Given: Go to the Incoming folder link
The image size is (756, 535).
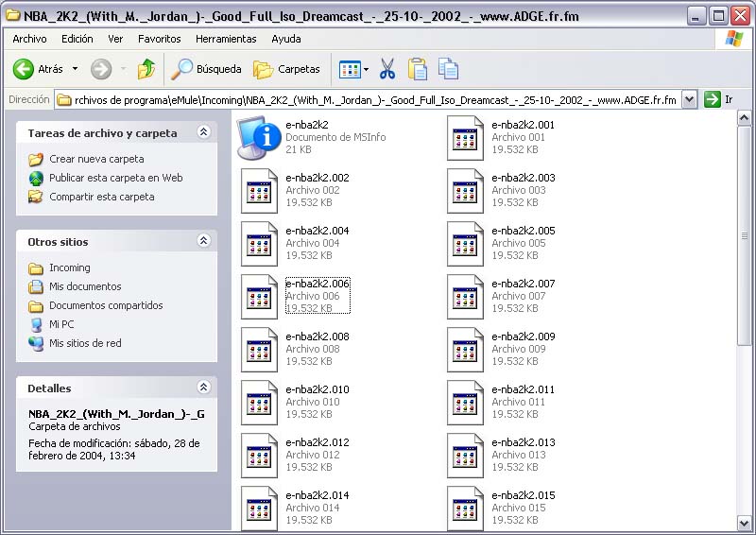Looking at the screenshot, I should point(69,267).
